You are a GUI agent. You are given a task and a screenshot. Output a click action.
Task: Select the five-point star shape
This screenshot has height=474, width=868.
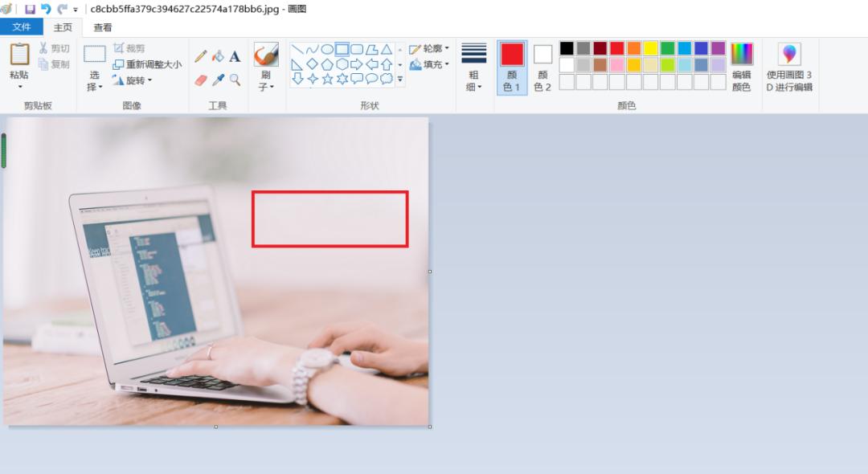(327, 79)
